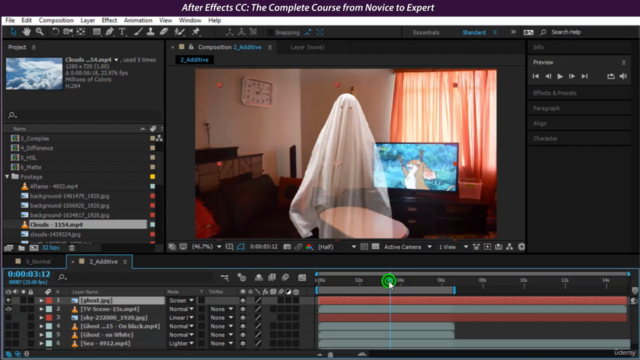640x360 pixels.
Task: Select the Rectangle shape tool
Action: point(97,32)
